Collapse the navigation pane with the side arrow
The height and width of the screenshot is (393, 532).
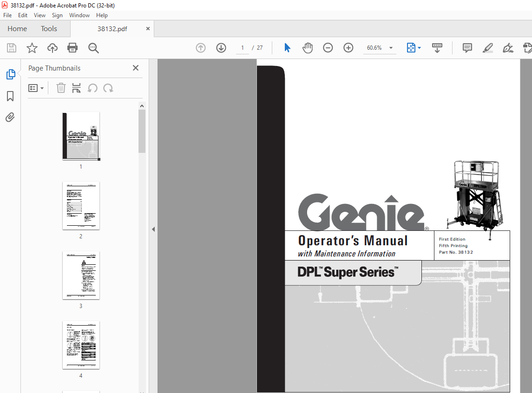coord(153,229)
